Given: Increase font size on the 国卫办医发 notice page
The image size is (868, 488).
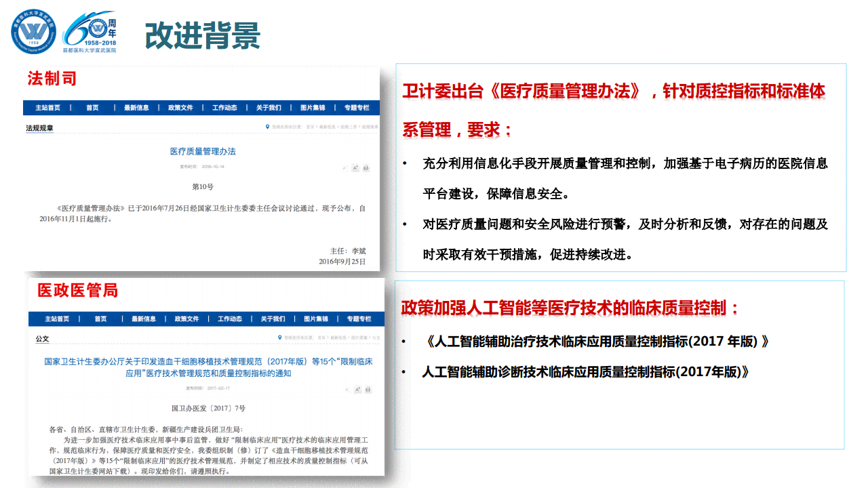Looking at the screenshot, I should pyautogui.click(x=357, y=390).
